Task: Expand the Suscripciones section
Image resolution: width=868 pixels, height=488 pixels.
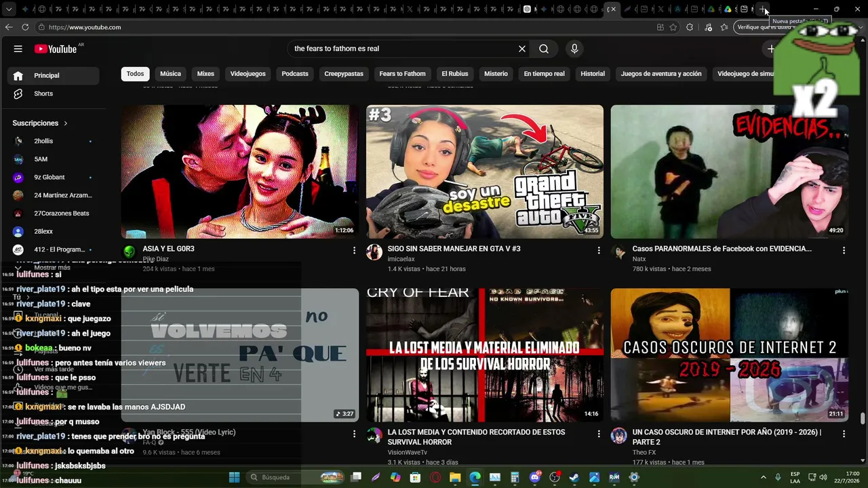Action: click(40, 123)
